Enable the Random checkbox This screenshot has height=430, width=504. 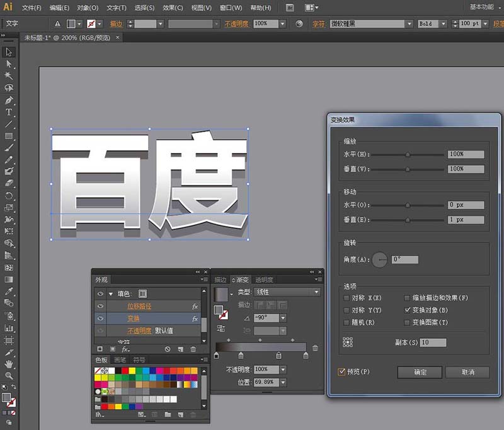point(346,322)
